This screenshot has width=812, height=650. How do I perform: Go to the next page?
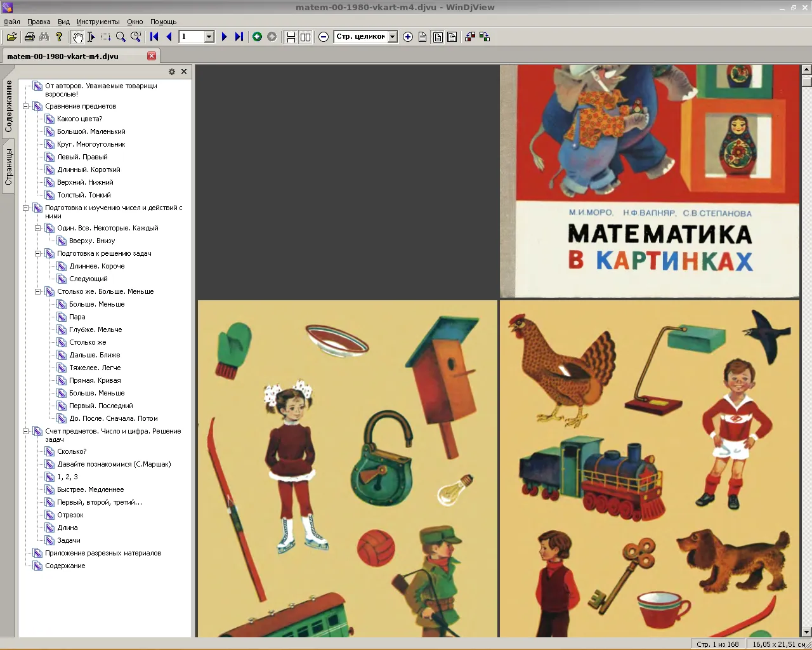pyautogui.click(x=224, y=37)
